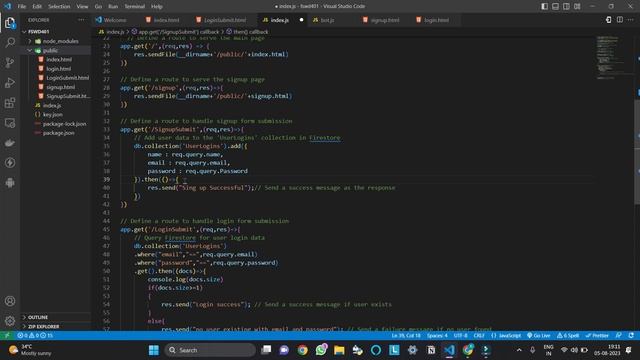Click the customize layout icon
The height and width of the screenshot is (360, 640).
577,6
